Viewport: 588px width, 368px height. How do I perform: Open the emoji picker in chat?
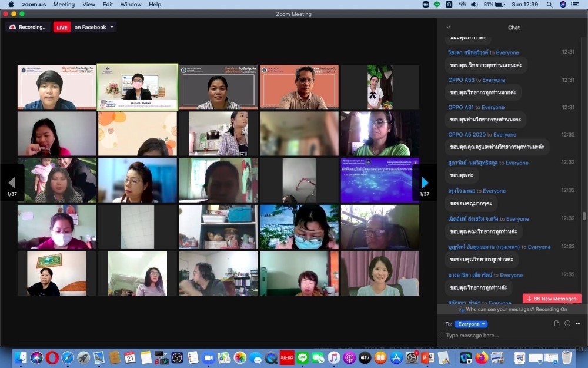[567, 323]
